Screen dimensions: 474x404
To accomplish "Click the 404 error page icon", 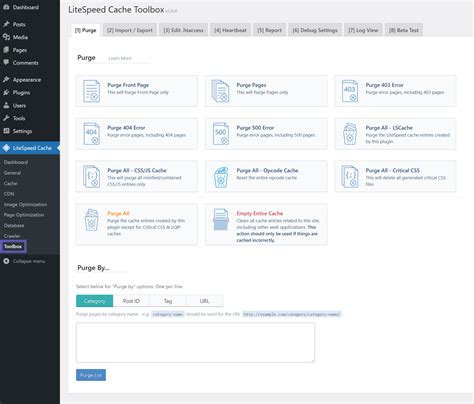I will pos(91,134).
